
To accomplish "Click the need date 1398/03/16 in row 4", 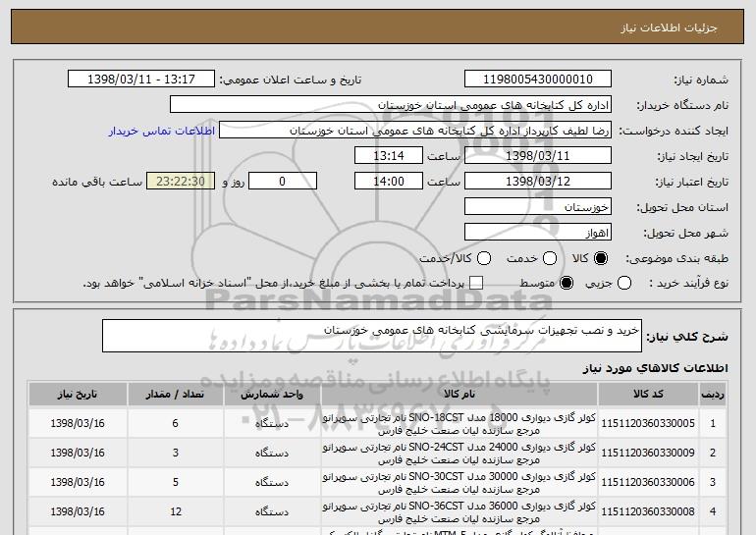I will (78, 511).
